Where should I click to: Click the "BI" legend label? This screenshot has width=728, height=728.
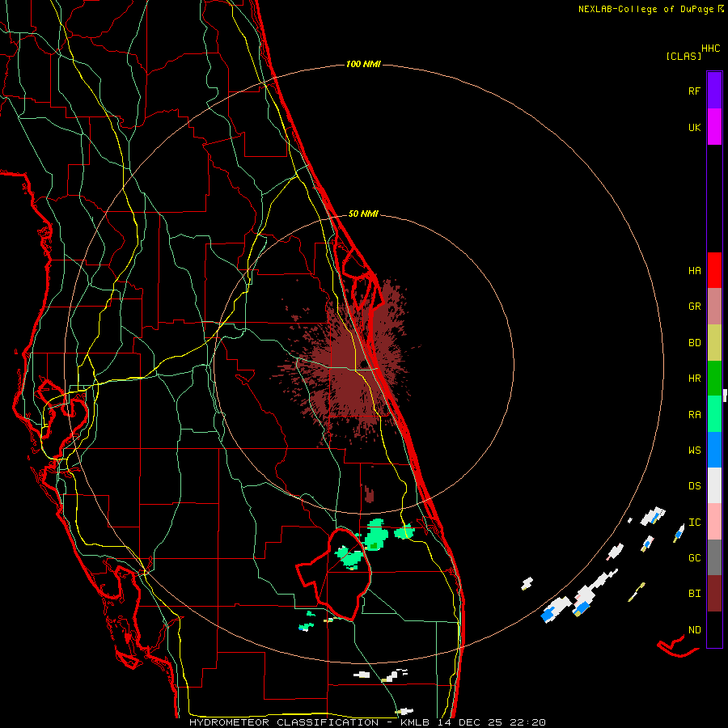(x=694, y=594)
